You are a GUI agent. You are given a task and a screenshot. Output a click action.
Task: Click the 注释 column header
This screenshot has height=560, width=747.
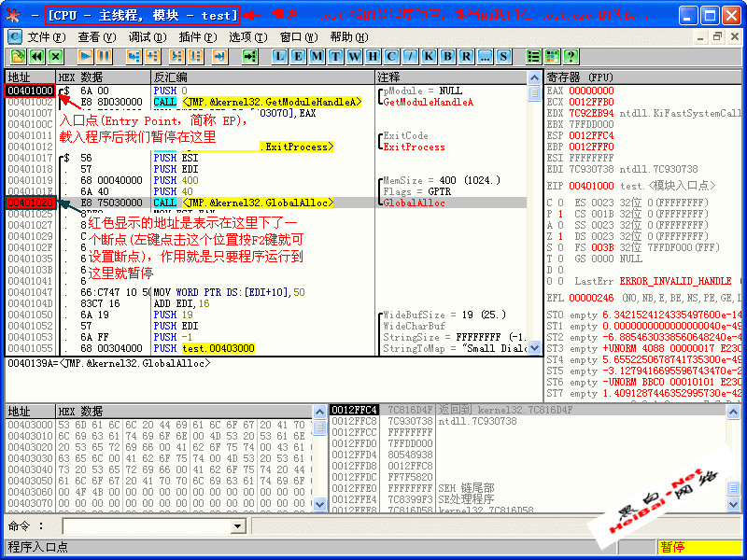(x=451, y=77)
